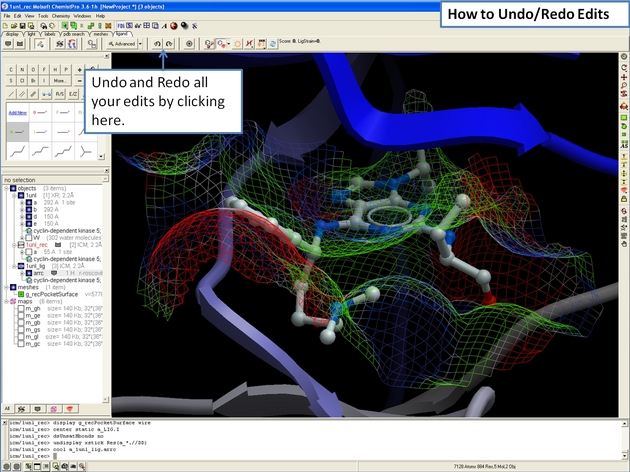Screen dimensions: 630x472
Task: Select the 1unl_rec object in tree
Action: tap(36, 244)
